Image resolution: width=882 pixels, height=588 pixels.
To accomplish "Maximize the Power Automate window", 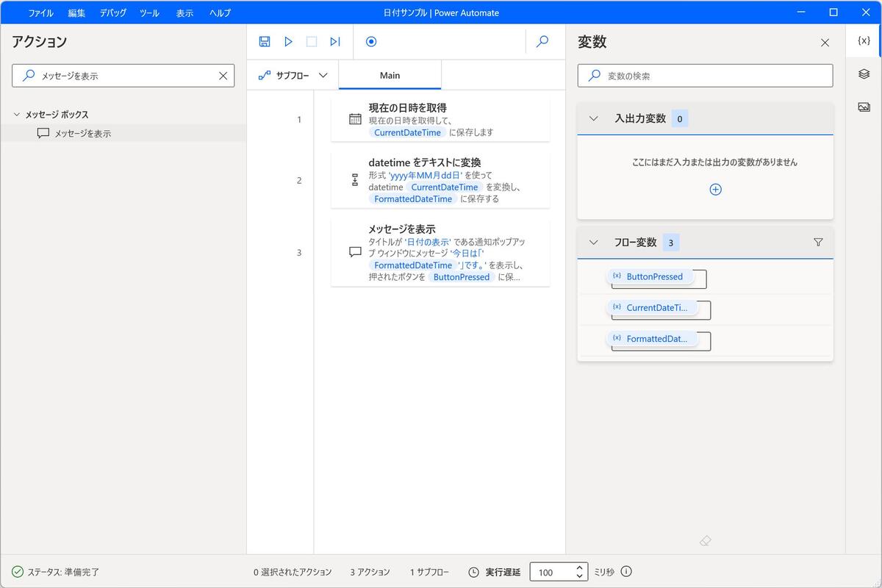I will [833, 12].
